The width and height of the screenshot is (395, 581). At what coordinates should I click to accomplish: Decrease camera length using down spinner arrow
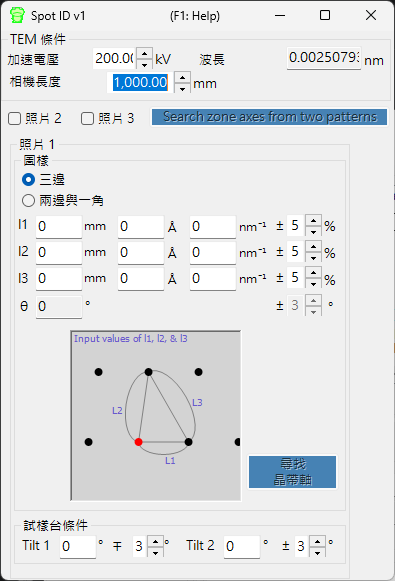pyautogui.click(x=182, y=88)
